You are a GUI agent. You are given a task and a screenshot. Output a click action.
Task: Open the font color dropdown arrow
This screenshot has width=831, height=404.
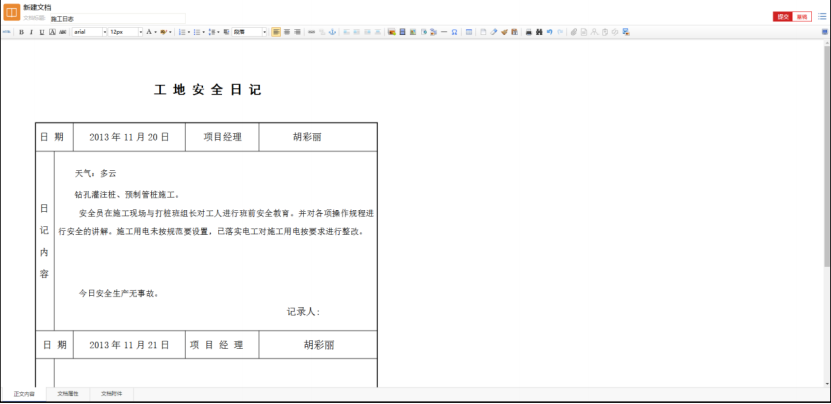coord(155,32)
